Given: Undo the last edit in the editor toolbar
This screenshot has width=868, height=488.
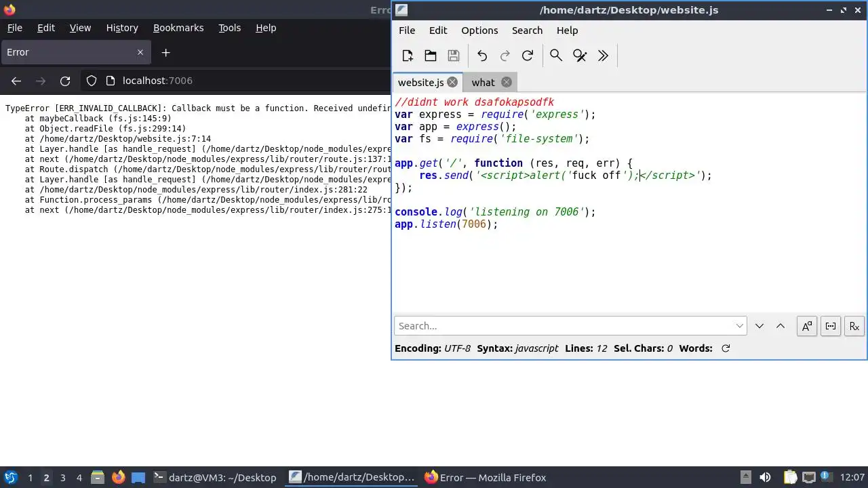Looking at the screenshot, I should click(482, 56).
